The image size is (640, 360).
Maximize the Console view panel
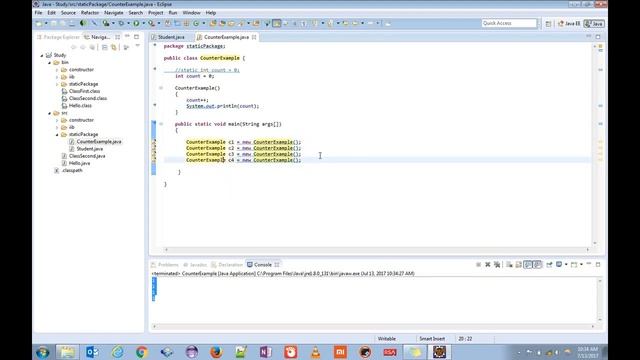[598, 264]
